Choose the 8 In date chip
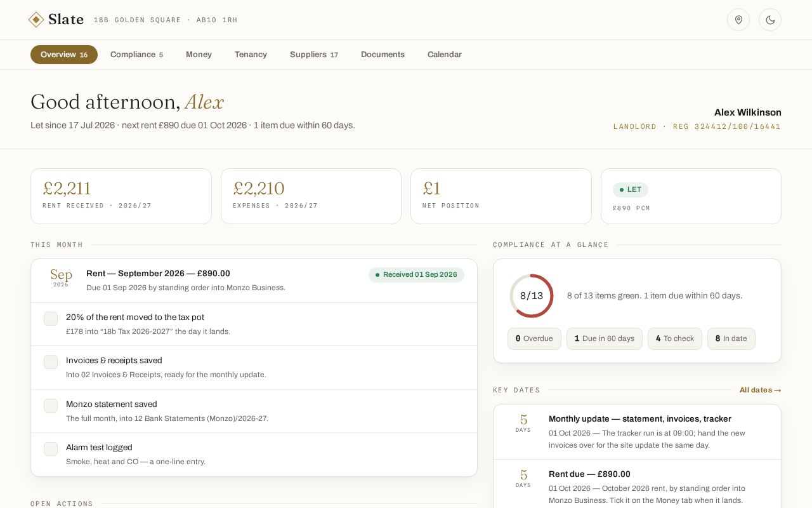Image resolution: width=812 pixels, height=508 pixels. pos(731,338)
